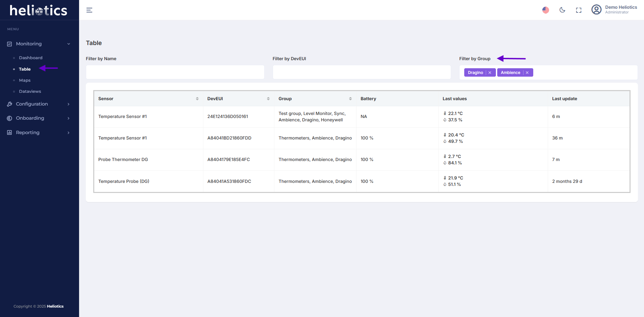
Task: Focus the Filter by DevEUI field
Action: click(362, 72)
